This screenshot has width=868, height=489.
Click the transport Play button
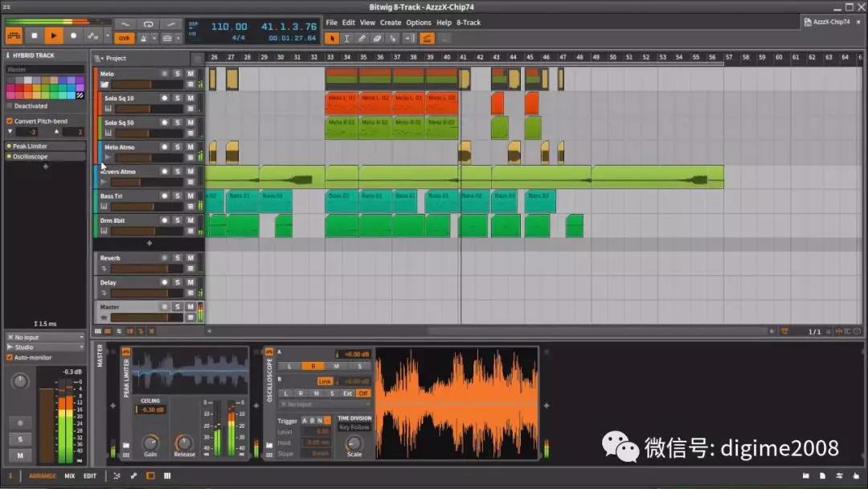pyautogui.click(x=54, y=36)
